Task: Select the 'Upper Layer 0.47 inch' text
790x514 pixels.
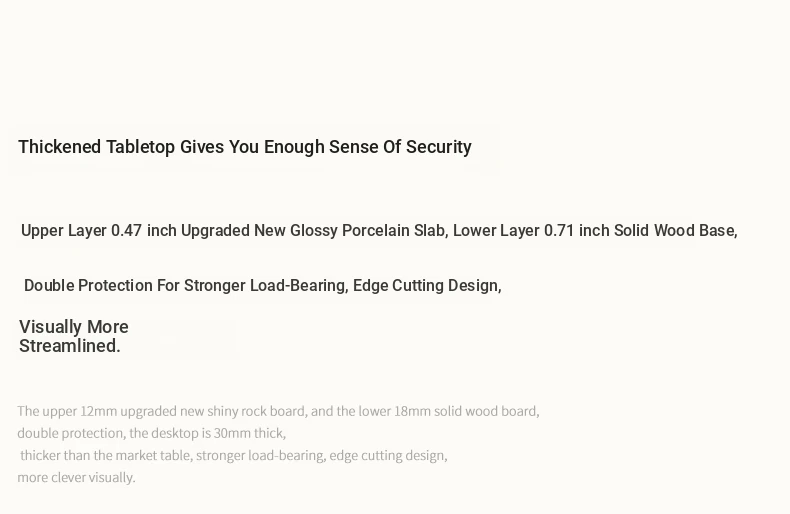Action: pos(99,231)
